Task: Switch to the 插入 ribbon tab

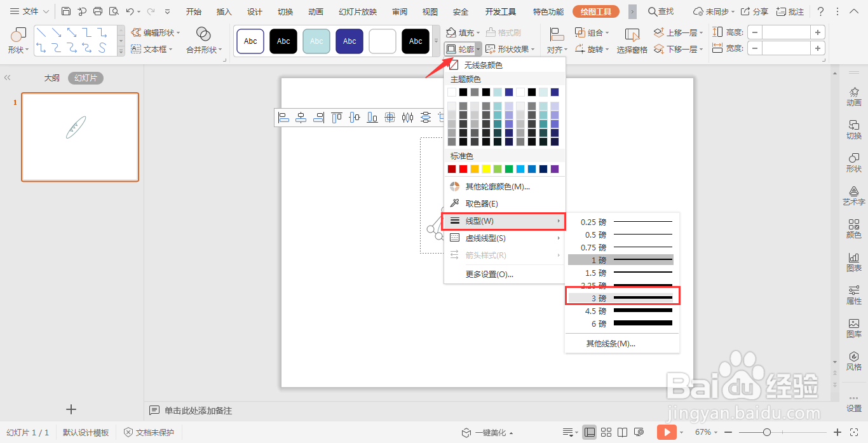Action: click(x=224, y=11)
